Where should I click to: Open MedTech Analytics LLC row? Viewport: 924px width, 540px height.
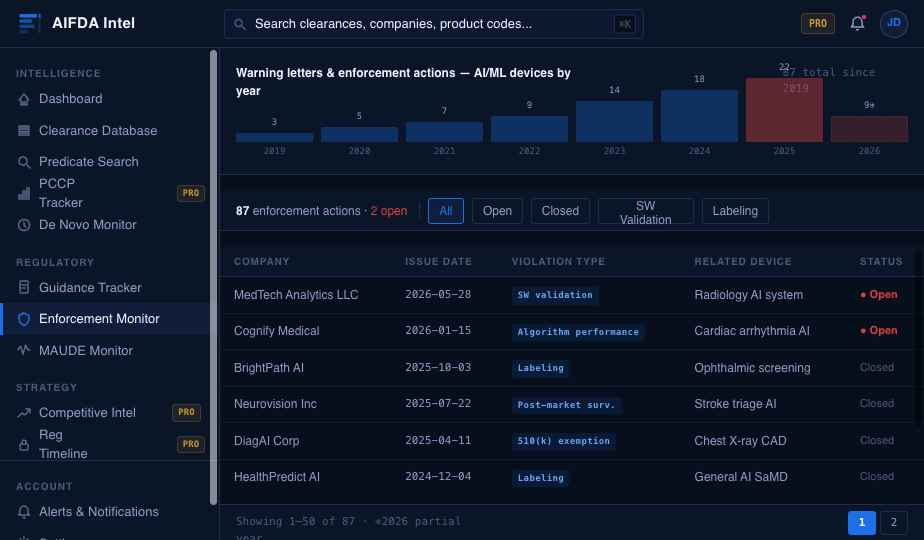click(x=568, y=295)
